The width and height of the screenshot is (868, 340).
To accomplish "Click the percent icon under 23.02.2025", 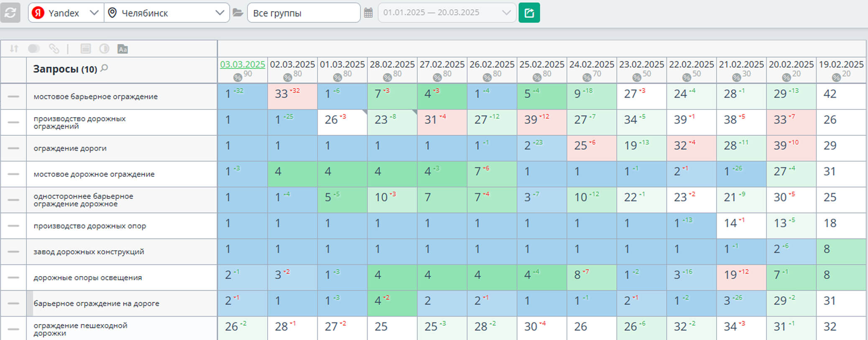I will 636,77.
